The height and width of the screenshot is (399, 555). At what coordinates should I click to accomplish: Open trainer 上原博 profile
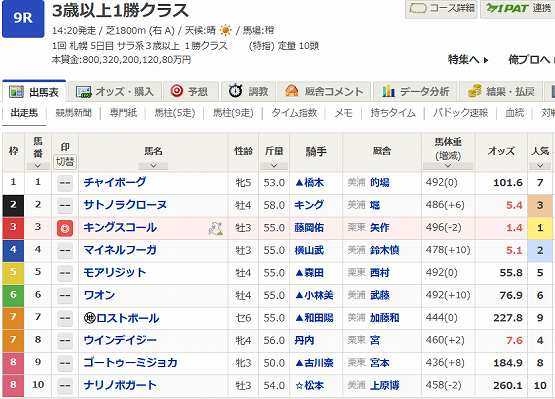(384, 385)
